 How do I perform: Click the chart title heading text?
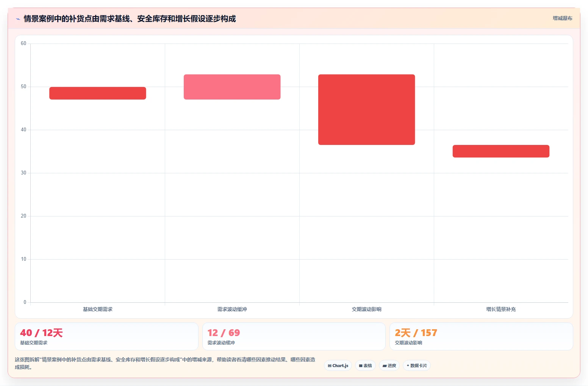130,19
